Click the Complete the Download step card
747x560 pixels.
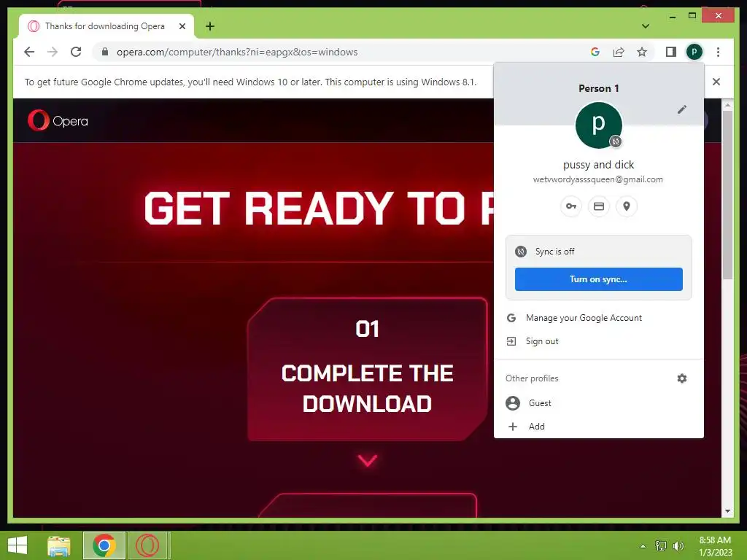368,369
